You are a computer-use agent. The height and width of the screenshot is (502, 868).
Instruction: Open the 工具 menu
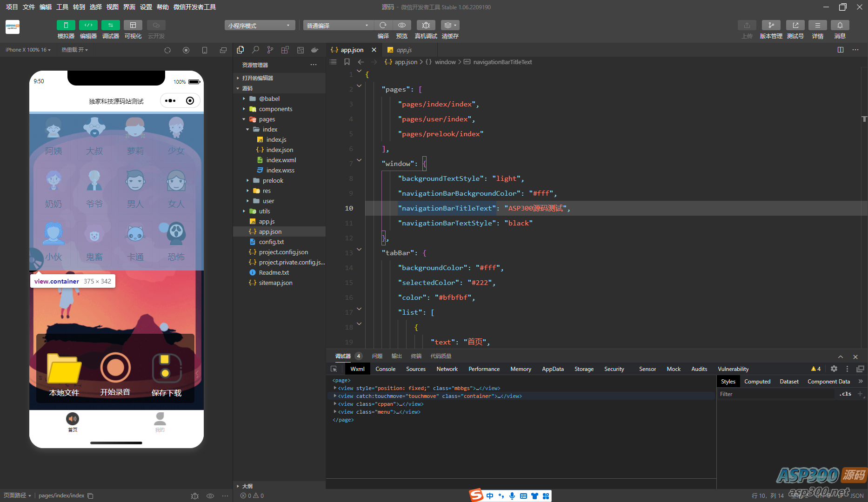[x=62, y=7]
